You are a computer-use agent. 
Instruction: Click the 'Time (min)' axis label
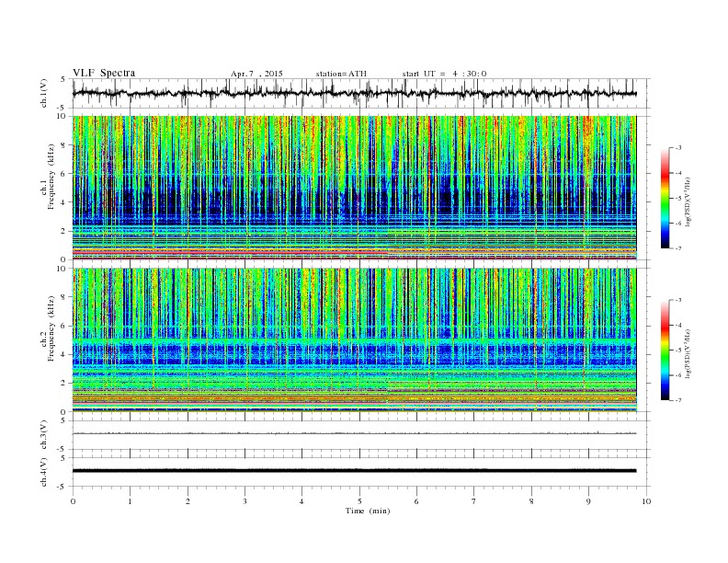click(x=368, y=511)
